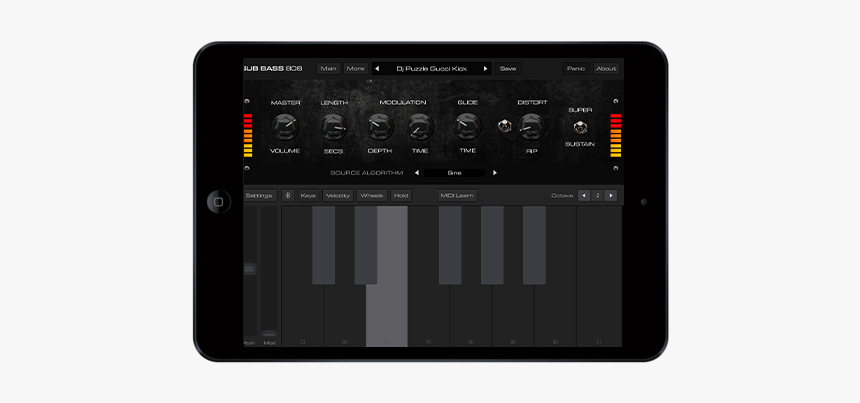Click the octave value 2 field

coord(597,195)
